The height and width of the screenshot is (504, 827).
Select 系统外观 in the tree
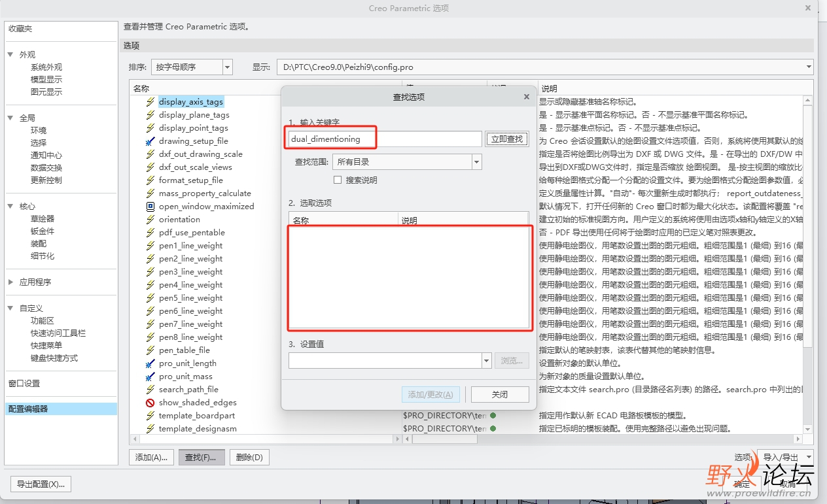pyautogui.click(x=46, y=67)
